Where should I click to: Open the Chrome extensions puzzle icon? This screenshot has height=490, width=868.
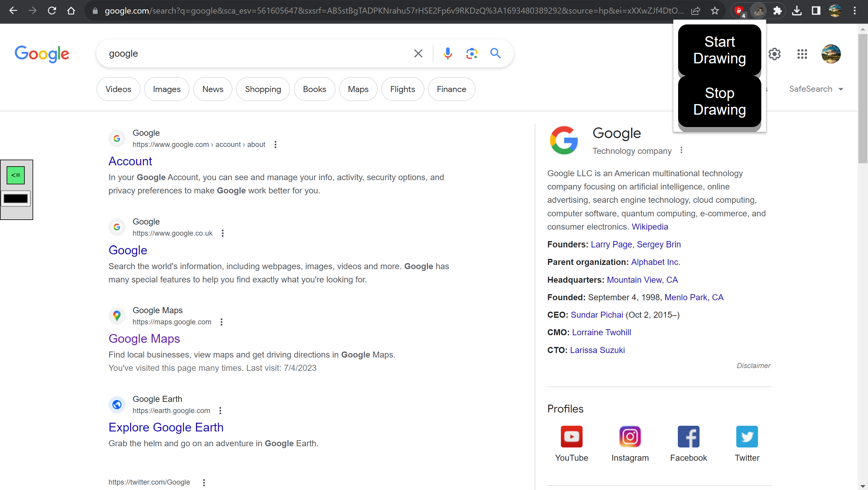click(777, 11)
